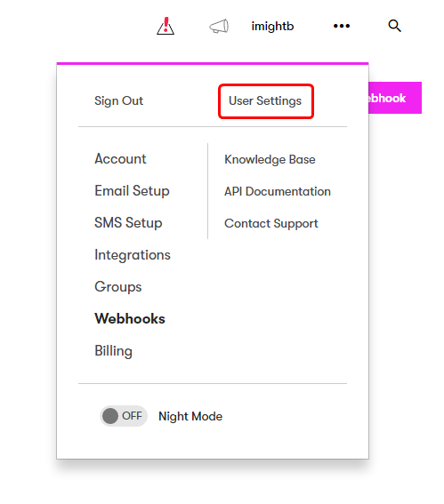This screenshot has width=444, height=504.
Task: Click the imightb account name
Action: pyautogui.click(x=272, y=26)
